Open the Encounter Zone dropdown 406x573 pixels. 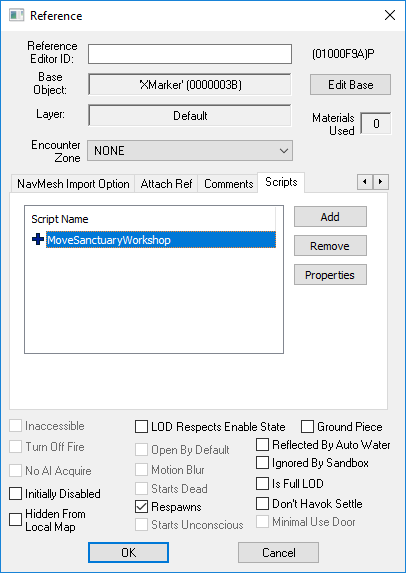pos(190,151)
